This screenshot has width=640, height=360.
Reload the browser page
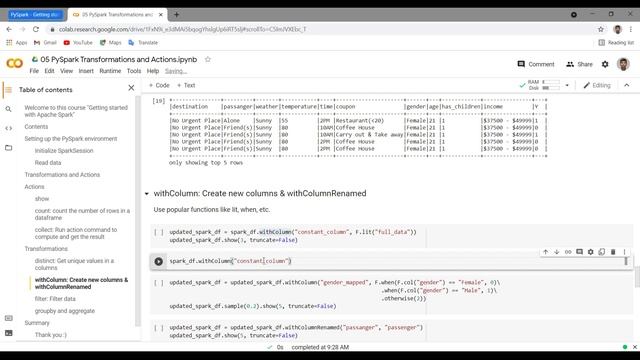pyautogui.click(x=36, y=29)
